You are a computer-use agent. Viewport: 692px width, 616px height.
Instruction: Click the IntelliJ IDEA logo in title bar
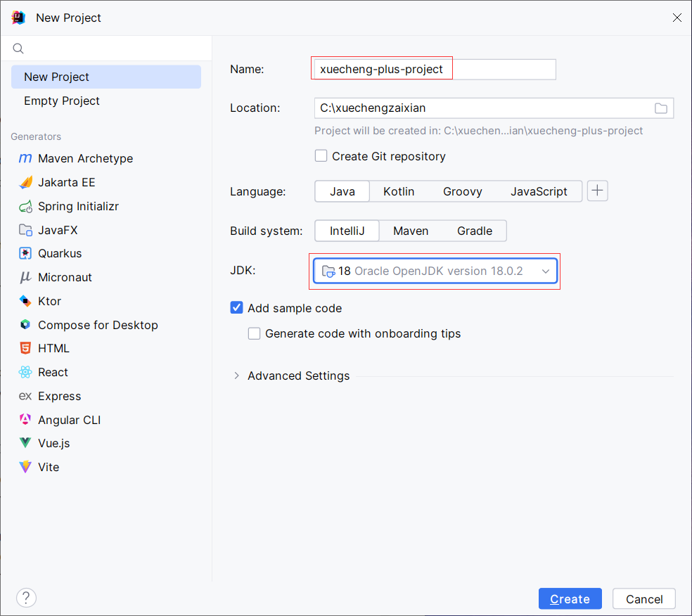tap(18, 18)
